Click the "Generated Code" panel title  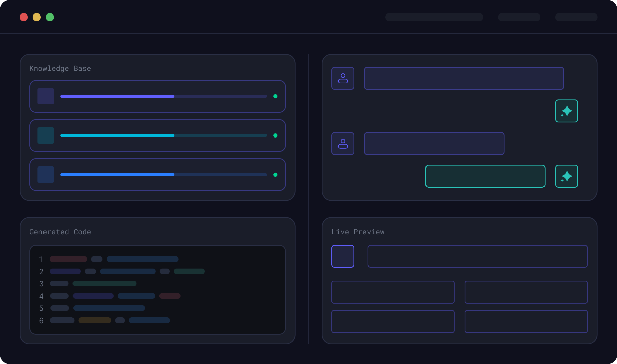[x=60, y=232]
